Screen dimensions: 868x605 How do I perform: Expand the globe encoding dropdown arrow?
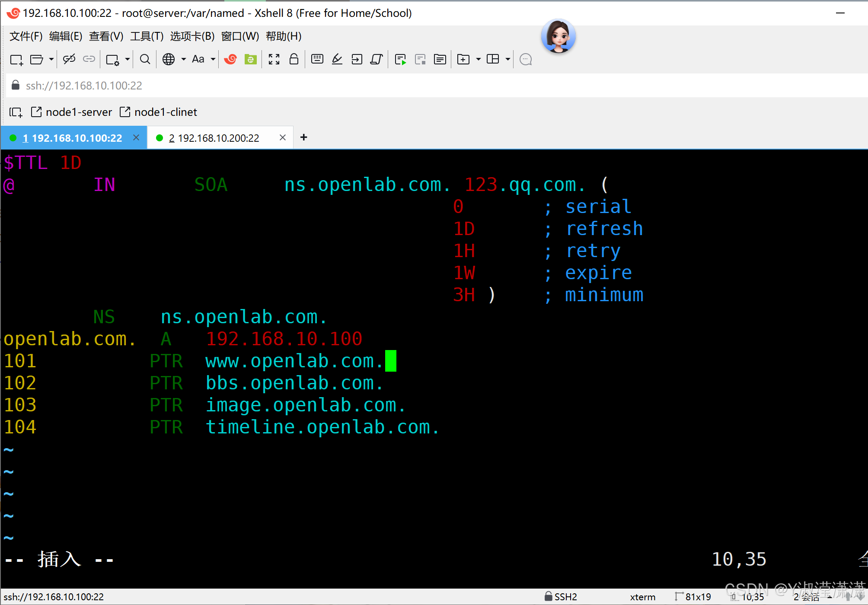click(x=184, y=59)
